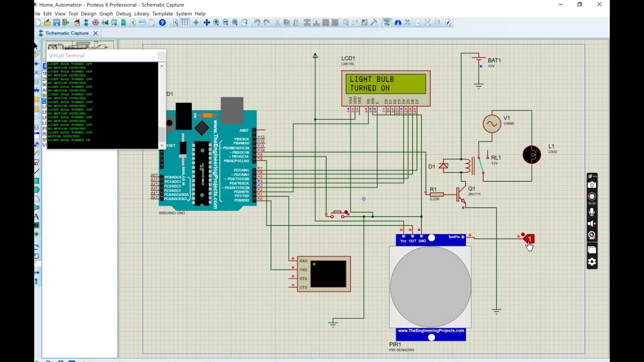Select the Q1 transistor component
Viewport: 644px width, 362px height.
point(461,194)
